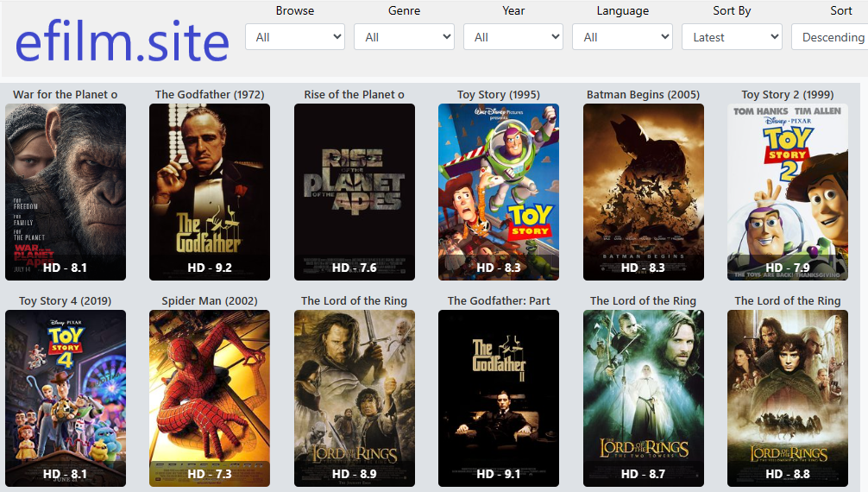Screen dimensions: 868x492
Task: Select the Language dropdown
Action: click(622, 37)
